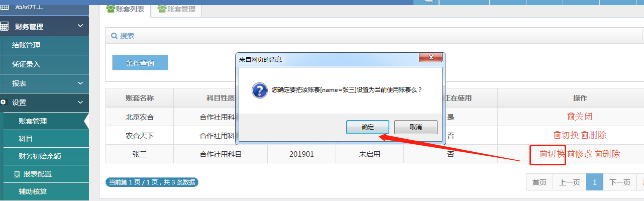644x201 pixels.
Task: Switch to the 账套管理 tab
Action: click(x=176, y=9)
